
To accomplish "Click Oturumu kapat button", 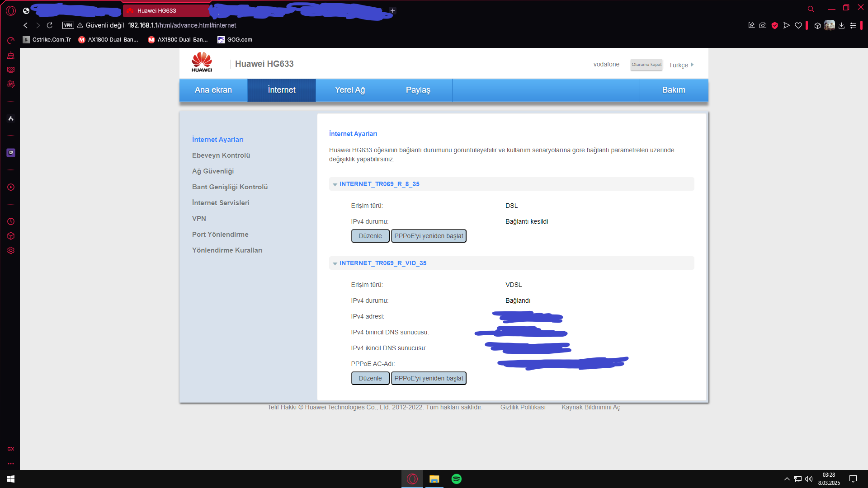I will point(646,65).
